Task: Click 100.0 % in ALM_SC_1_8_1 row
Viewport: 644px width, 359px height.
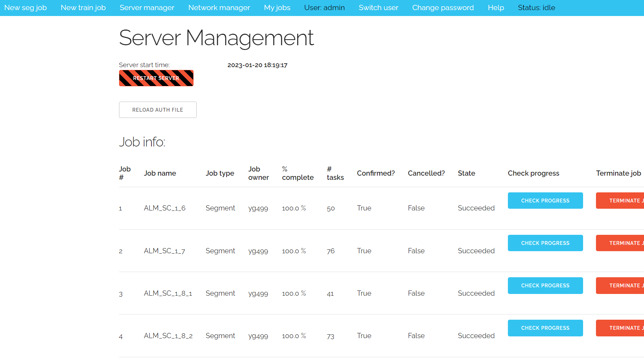Action: [294, 293]
